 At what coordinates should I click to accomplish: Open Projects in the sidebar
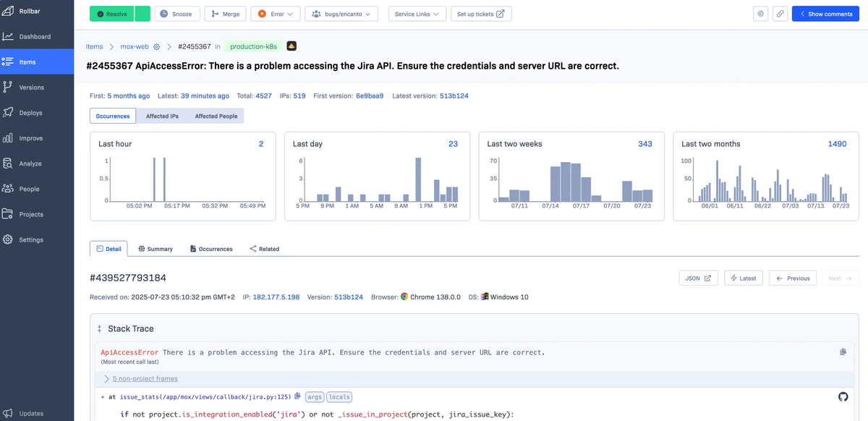(37, 214)
